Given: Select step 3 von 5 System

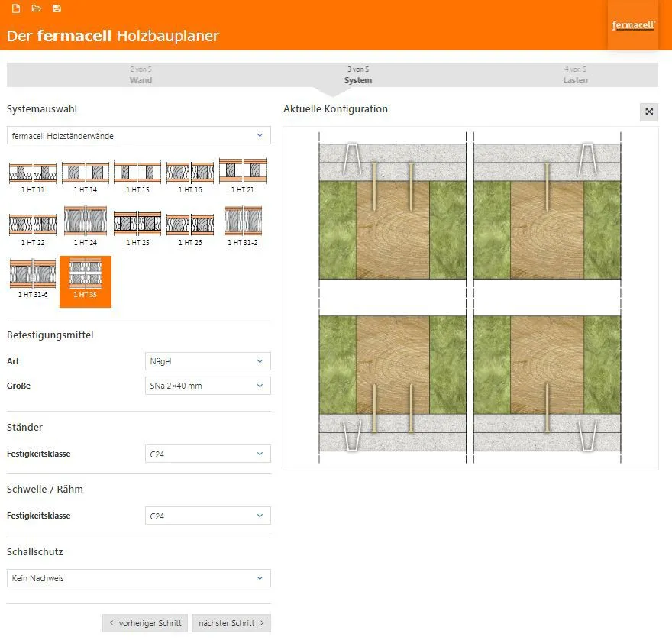Looking at the screenshot, I should [x=358, y=75].
